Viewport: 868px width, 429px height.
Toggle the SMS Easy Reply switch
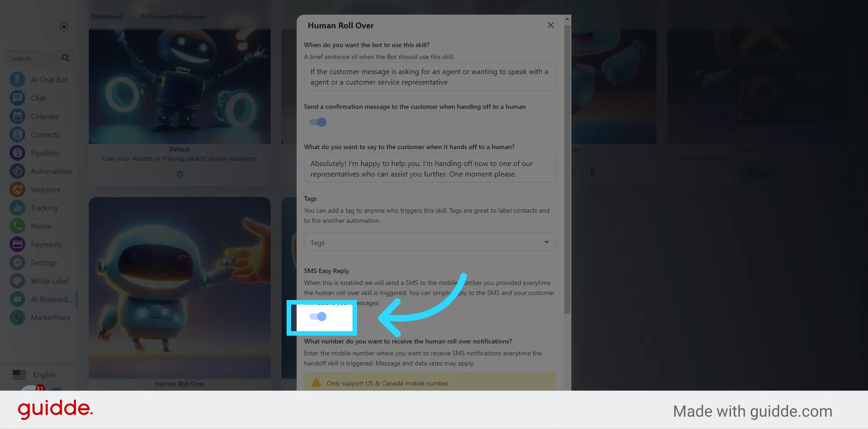coord(318,316)
